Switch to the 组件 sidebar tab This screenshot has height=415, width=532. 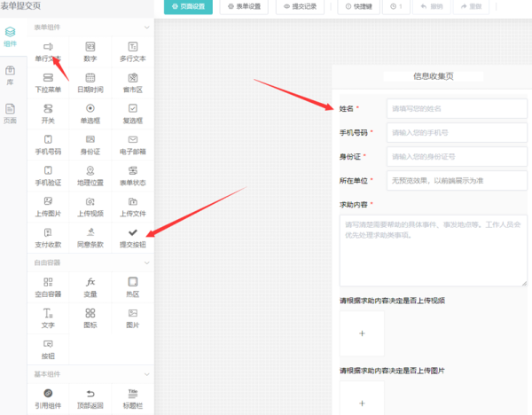click(10, 36)
